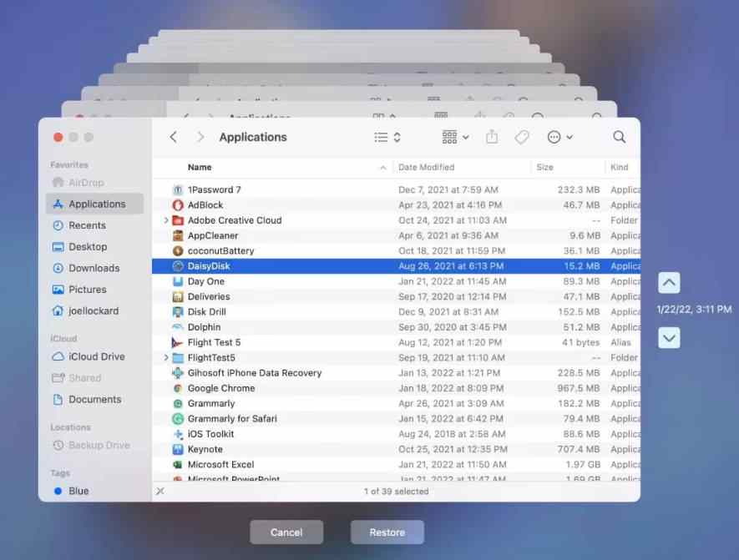Screen dimensions: 739x560
Task: Click the Restore button
Action: tap(387, 532)
